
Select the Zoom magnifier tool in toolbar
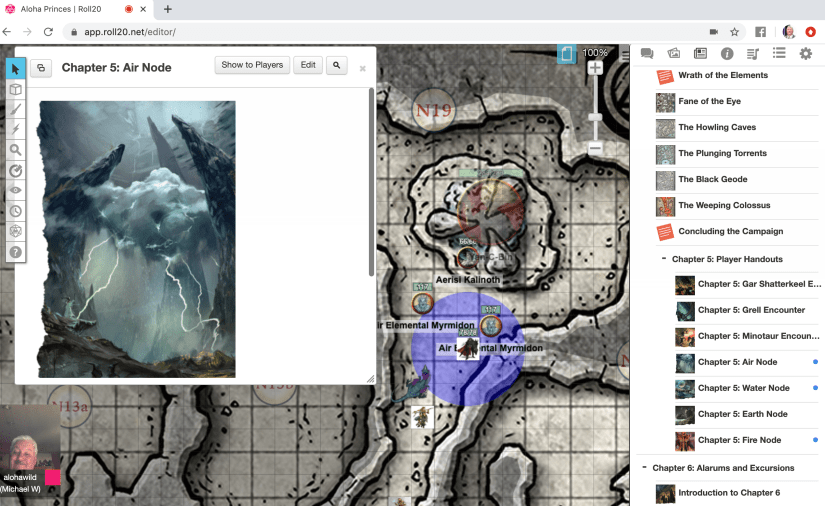tap(15, 150)
